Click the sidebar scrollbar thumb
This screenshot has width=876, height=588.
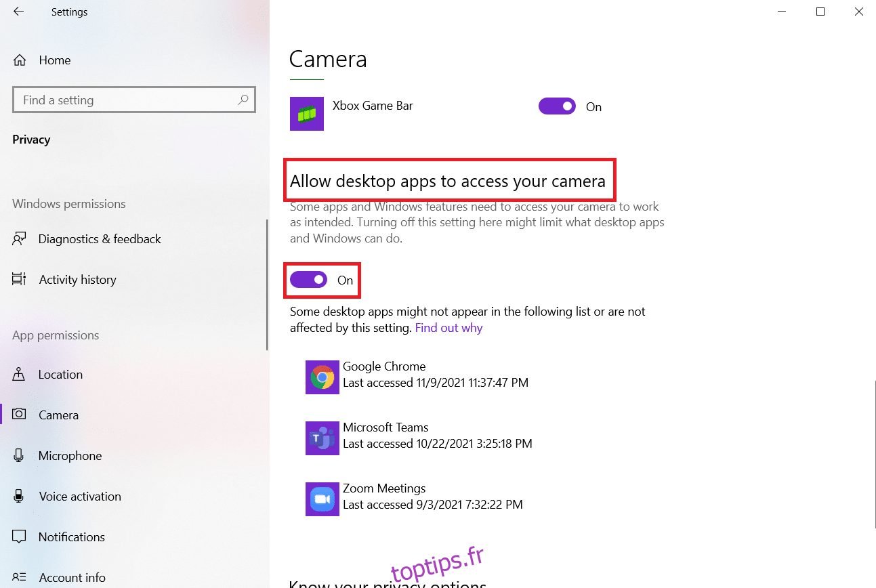click(268, 285)
